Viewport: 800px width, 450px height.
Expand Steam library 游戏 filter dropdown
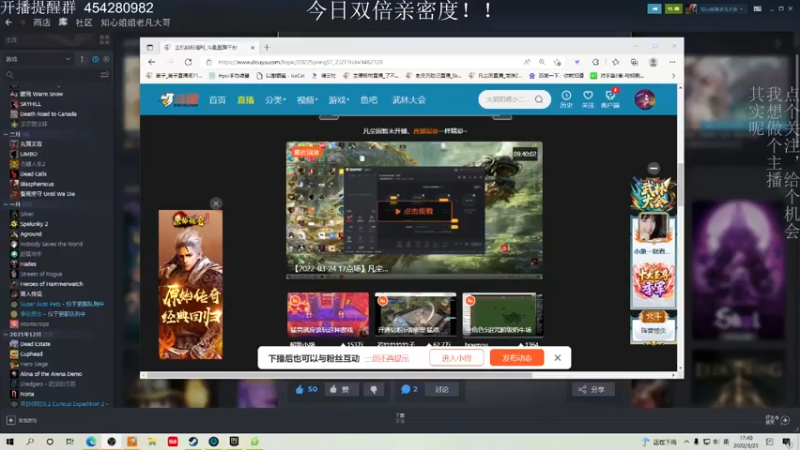click(38, 59)
